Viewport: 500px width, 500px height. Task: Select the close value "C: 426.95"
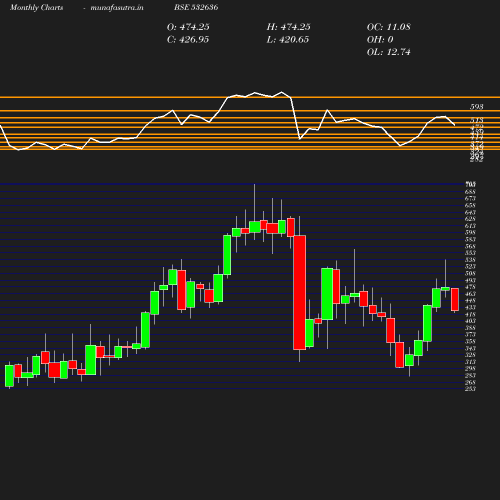[x=188, y=40]
